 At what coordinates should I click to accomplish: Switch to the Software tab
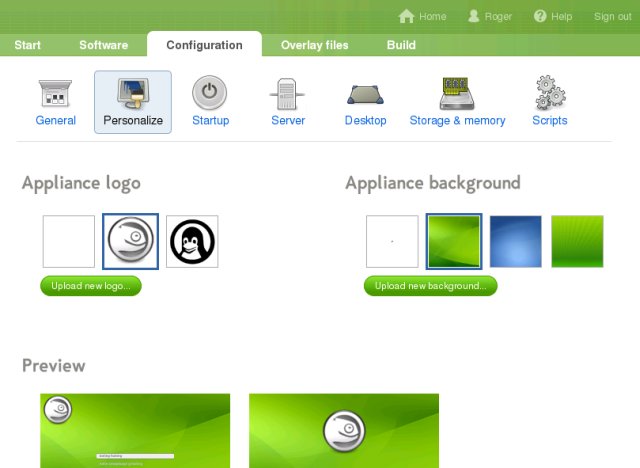click(x=104, y=45)
